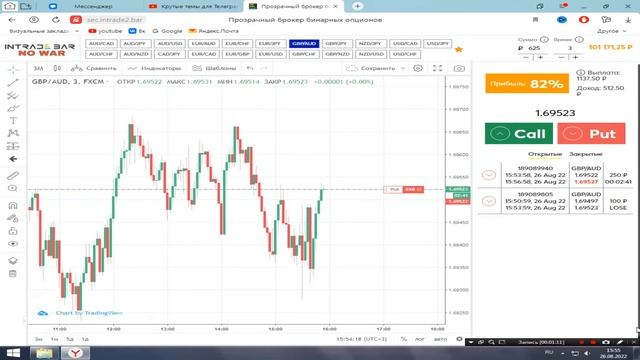
Task: Open the 3м chart interval selector
Action: tap(38, 68)
